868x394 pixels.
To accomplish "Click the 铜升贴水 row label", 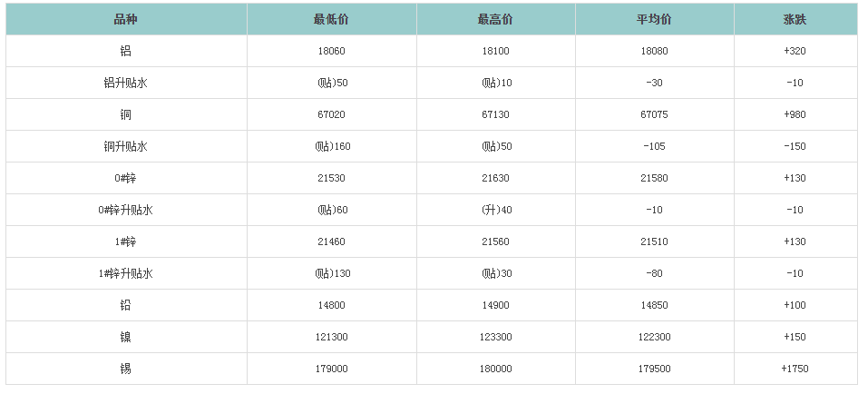I will click(x=126, y=146).
